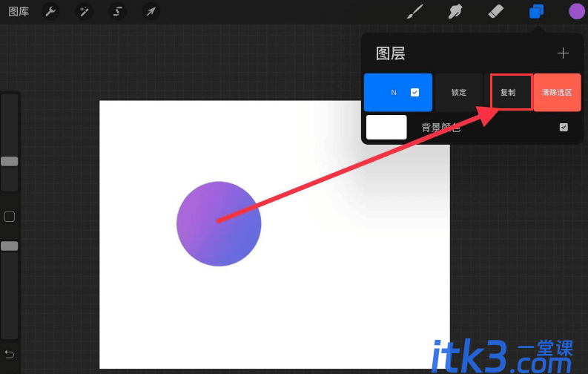
Task: Select the Brush tool
Action: 415,12
